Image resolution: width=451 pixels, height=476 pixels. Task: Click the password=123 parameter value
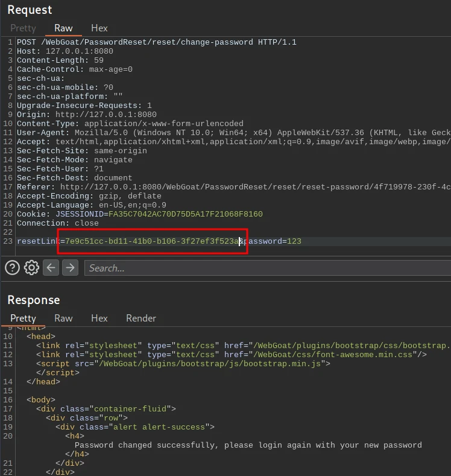pos(294,241)
